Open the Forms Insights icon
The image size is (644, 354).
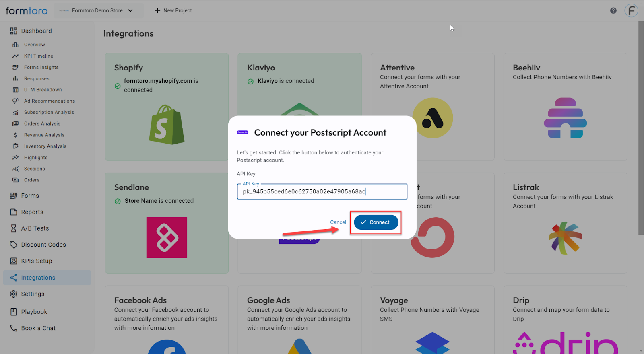(15, 67)
